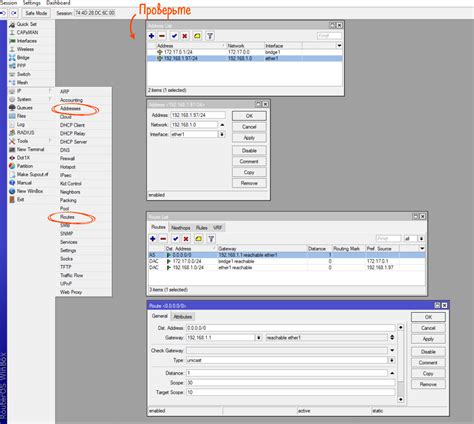Click the filter funnel icon in Address List
Image resolution: width=474 pixels, height=424 pixels.
[210, 36]
